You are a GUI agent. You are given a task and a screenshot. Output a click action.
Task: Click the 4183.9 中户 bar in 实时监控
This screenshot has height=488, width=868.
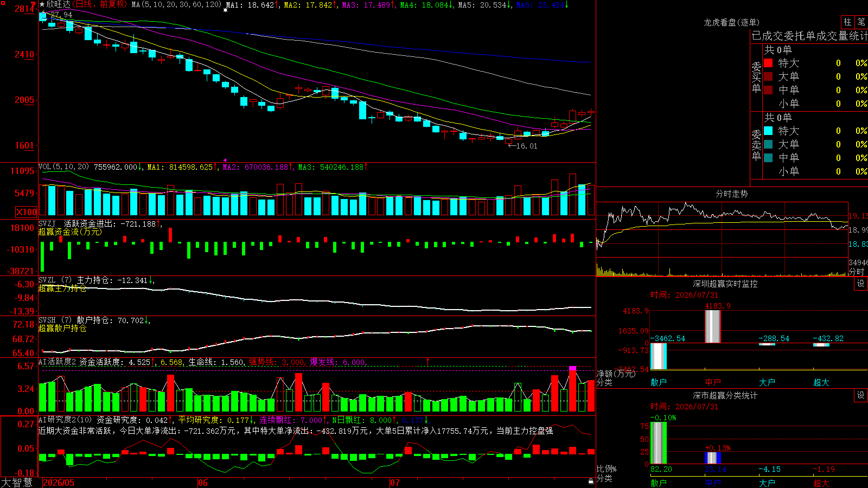click(713, 326)
